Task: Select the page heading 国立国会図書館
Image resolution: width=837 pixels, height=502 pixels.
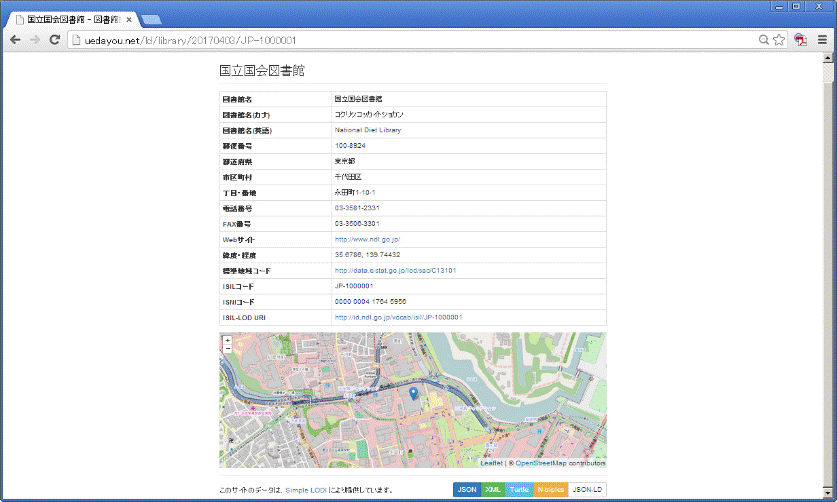Action: 262,70
